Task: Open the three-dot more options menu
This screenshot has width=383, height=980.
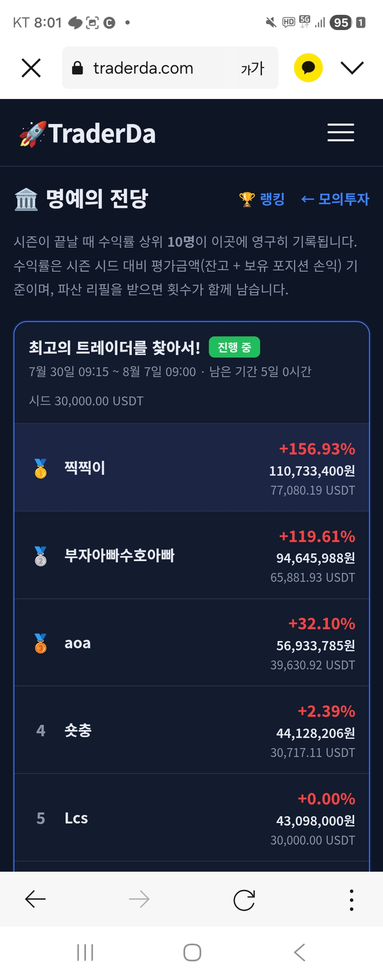Action: (x=351, y=900)
